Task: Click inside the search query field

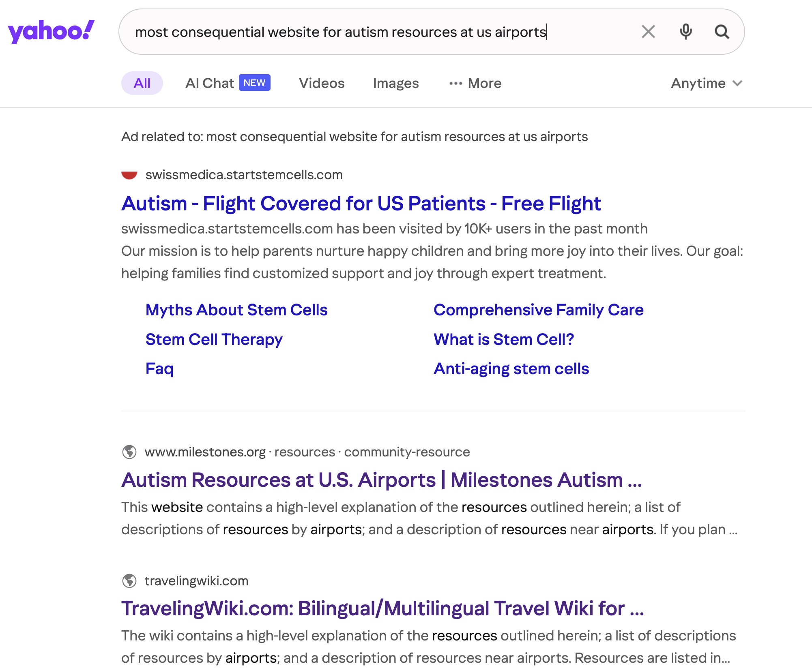Action: 365,32
